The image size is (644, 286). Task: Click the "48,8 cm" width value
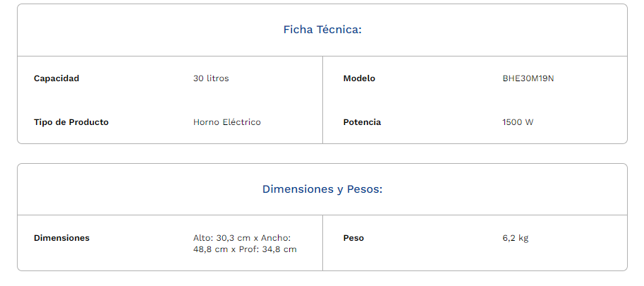[209, 249]
